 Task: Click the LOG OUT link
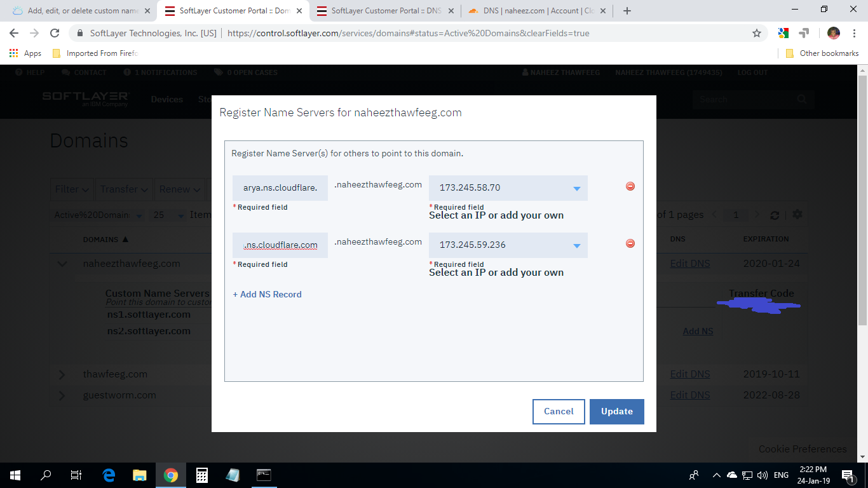tap(752, 72)
